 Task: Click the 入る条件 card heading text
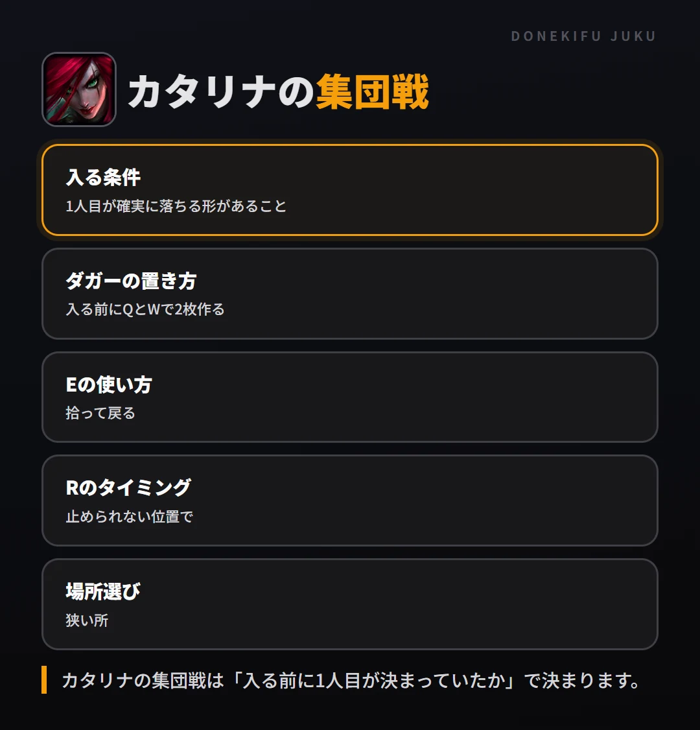(x=103, y=178)
